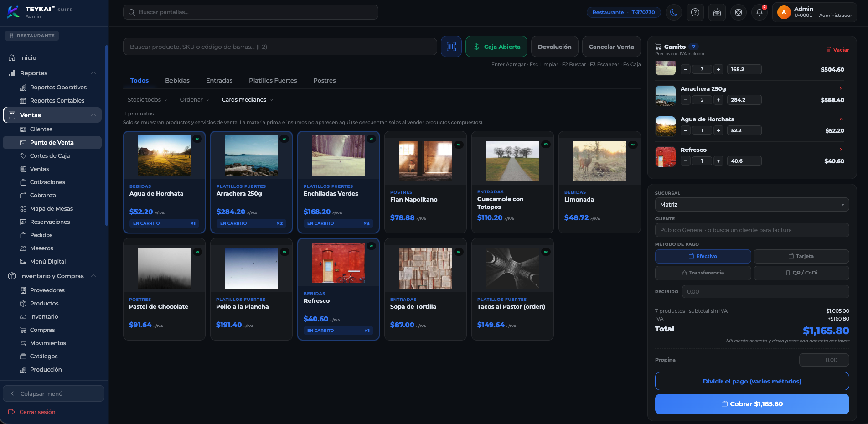Click the Devolución button

[554, 47]
